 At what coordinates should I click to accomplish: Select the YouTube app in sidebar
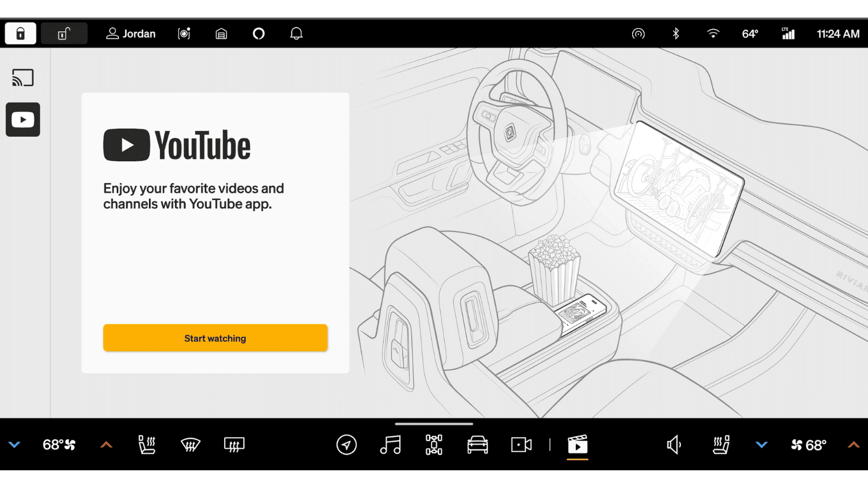[x=23, y=119]
